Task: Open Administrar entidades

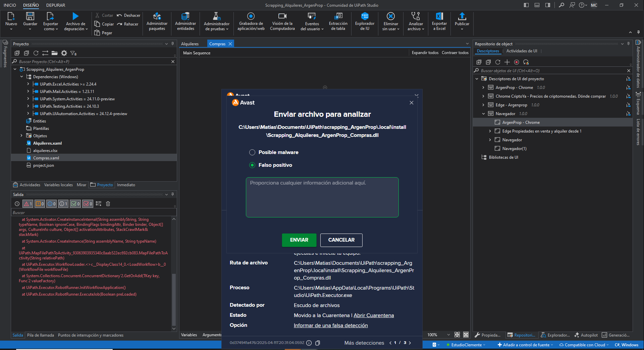Action: coord(185,21)
